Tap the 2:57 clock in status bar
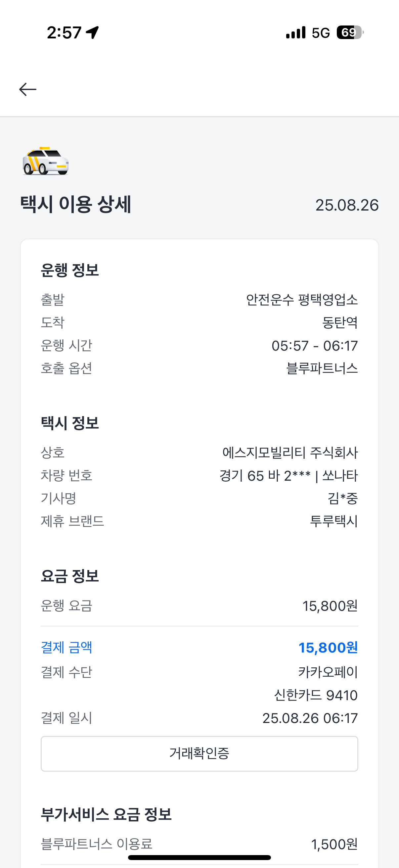The width and height of the screenshot is (399, 868). pos(64,33)
